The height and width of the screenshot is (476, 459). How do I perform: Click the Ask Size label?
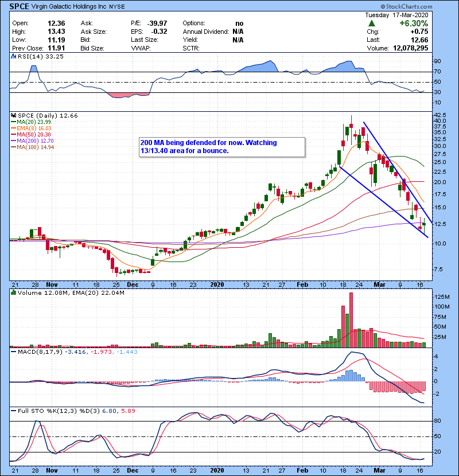coord(94,32)
